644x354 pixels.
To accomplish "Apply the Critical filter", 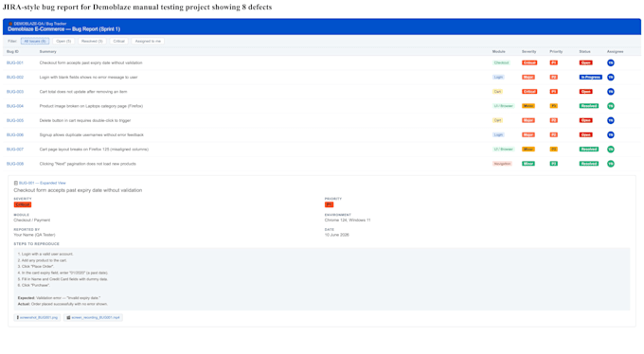I will pos(118,41).
